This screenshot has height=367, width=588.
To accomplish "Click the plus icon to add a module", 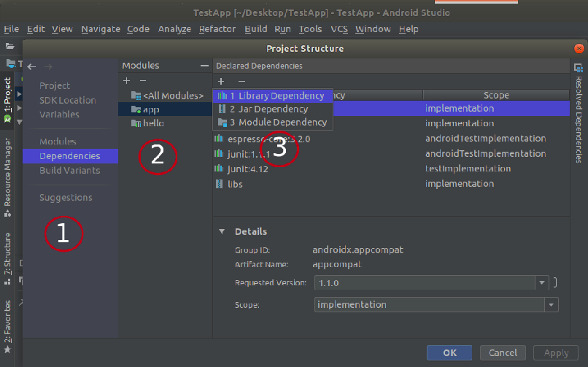I will (x=126, y=80).
